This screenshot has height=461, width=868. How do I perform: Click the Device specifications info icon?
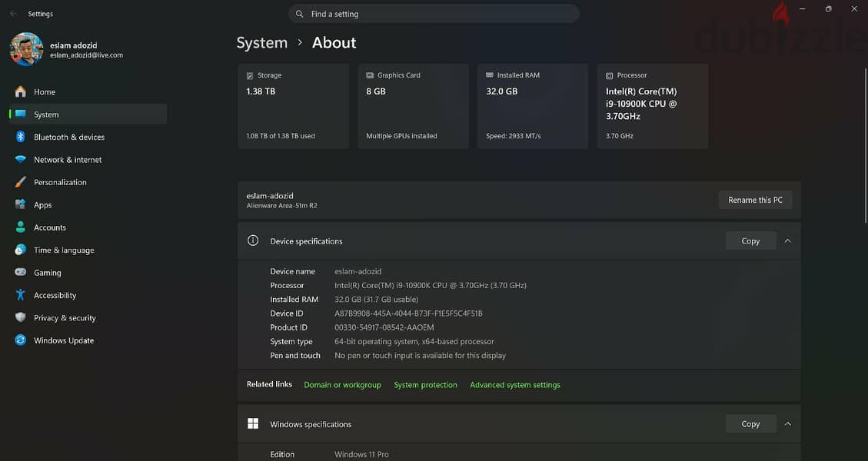pos(253,240)
